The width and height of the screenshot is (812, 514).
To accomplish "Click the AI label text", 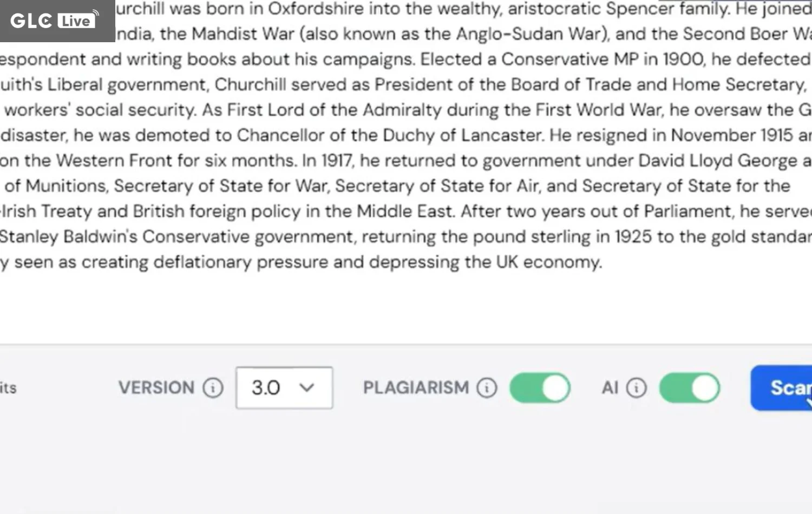I will 610,388.
